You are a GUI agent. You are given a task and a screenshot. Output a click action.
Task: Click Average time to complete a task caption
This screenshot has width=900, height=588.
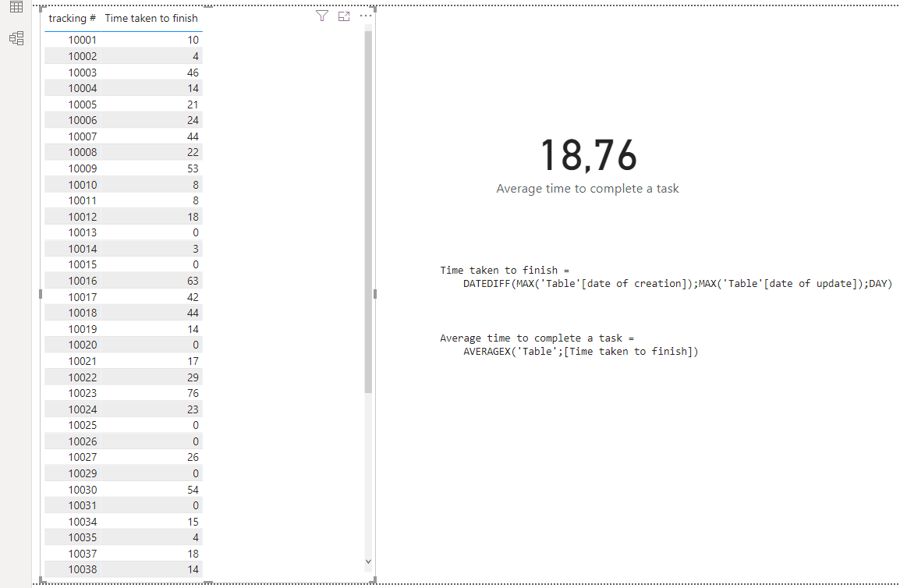coord(587,189)
